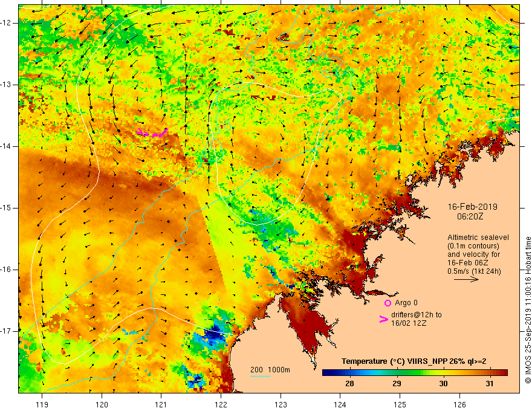Click latitude axis label -14
This screenshot has height=411, width=532.
point(7,146)
